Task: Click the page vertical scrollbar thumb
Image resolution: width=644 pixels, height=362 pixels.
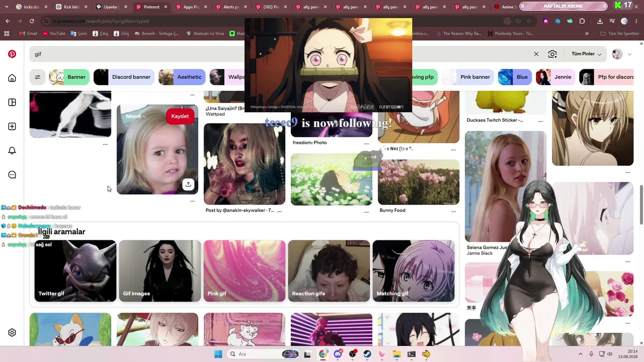Action: click(641, 205)
